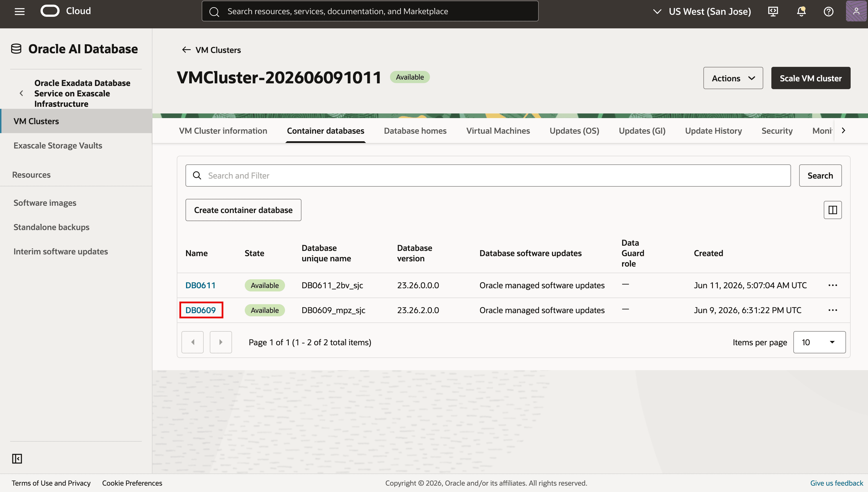
Task: Open the Update History tab
Action: [713, 131]
